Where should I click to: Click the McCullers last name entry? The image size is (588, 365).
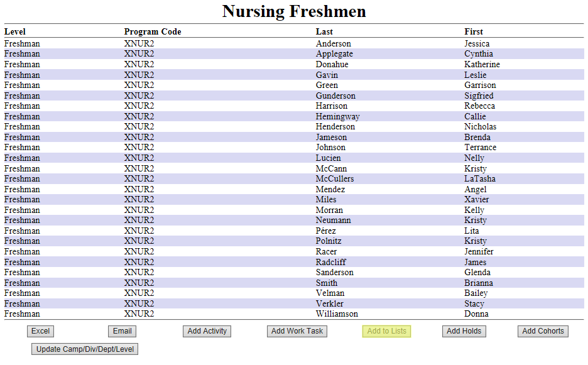point(334,178)
